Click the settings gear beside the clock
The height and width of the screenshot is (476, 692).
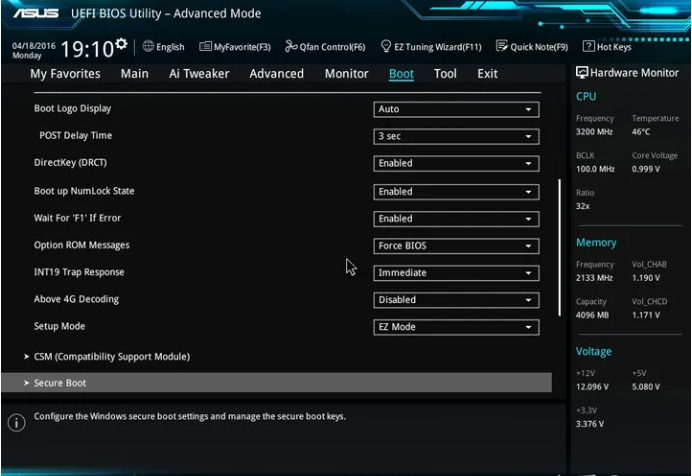click(x=121, y=44)
